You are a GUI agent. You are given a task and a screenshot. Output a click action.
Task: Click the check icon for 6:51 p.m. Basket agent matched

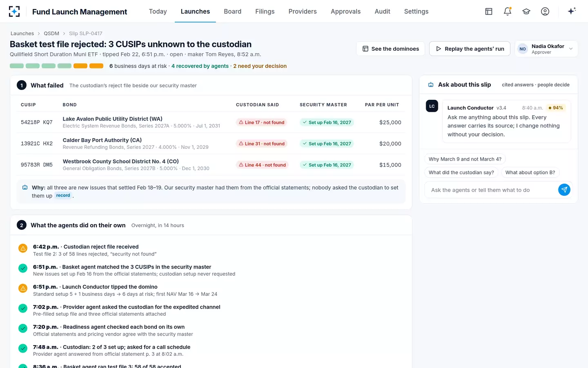point(23,268)
